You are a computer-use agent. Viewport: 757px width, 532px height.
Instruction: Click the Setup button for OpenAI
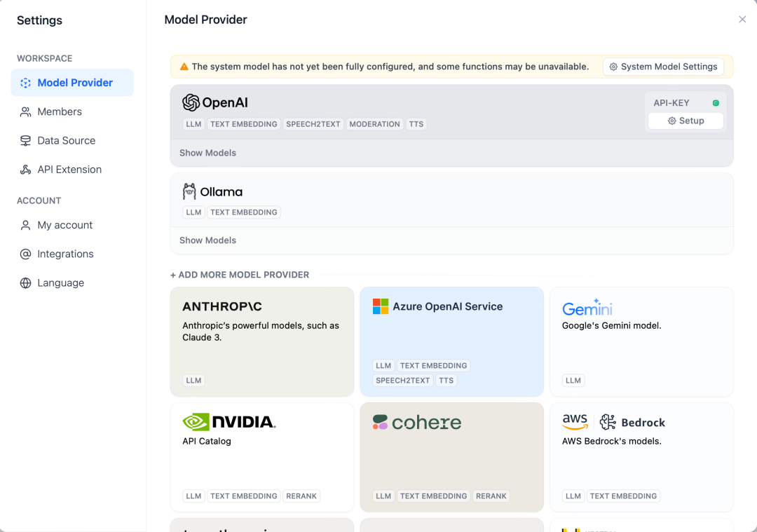coord(686,121)
